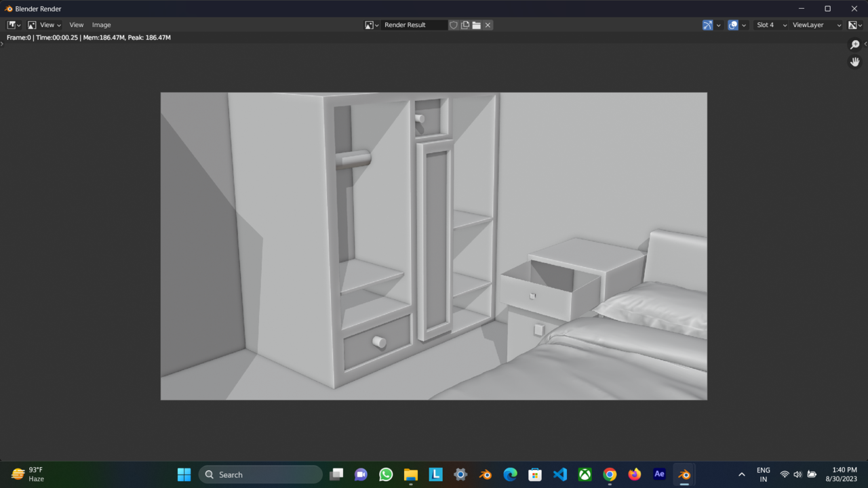Open the View menu
868x488 pixels.
[x=76, y=24]
